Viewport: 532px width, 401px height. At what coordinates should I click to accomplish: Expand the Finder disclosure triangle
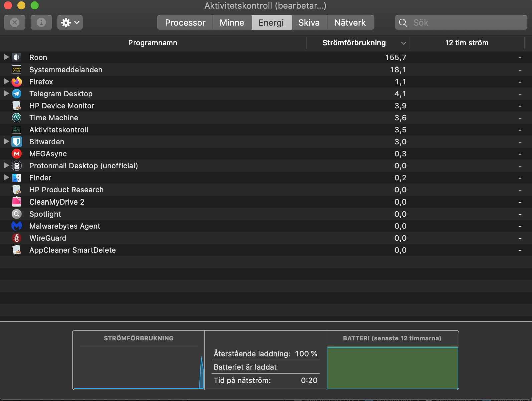pos(6,177)
